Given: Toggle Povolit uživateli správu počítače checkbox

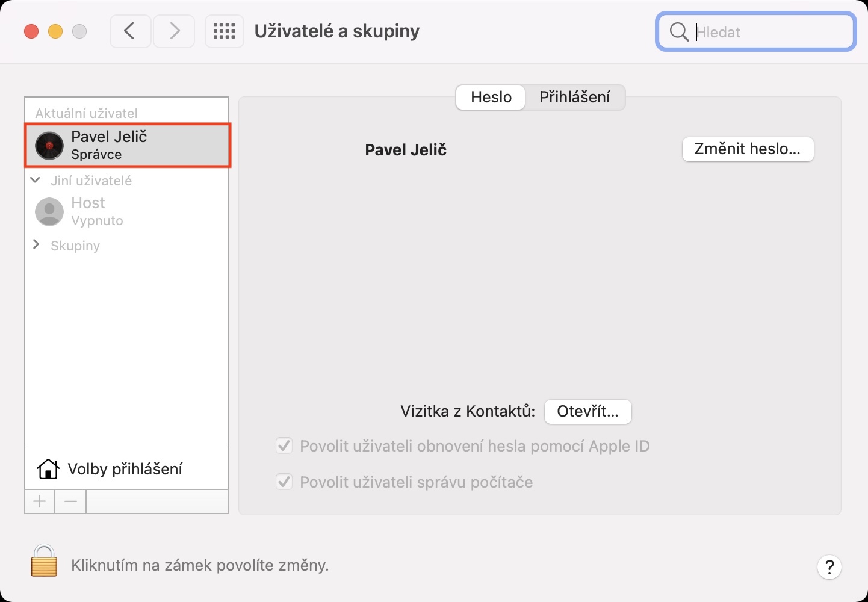Looking at the screenshot, I should pos(284,482).
